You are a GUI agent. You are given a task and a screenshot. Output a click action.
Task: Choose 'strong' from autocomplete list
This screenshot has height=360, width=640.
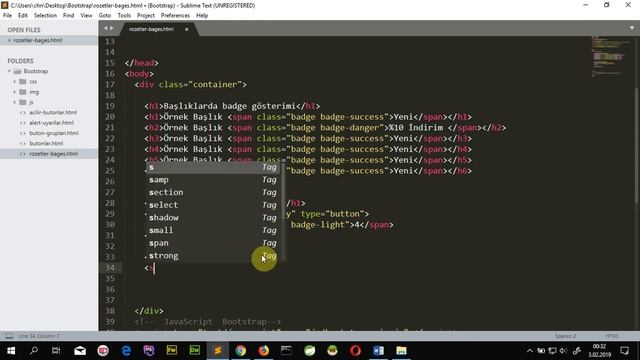[213, 256]
